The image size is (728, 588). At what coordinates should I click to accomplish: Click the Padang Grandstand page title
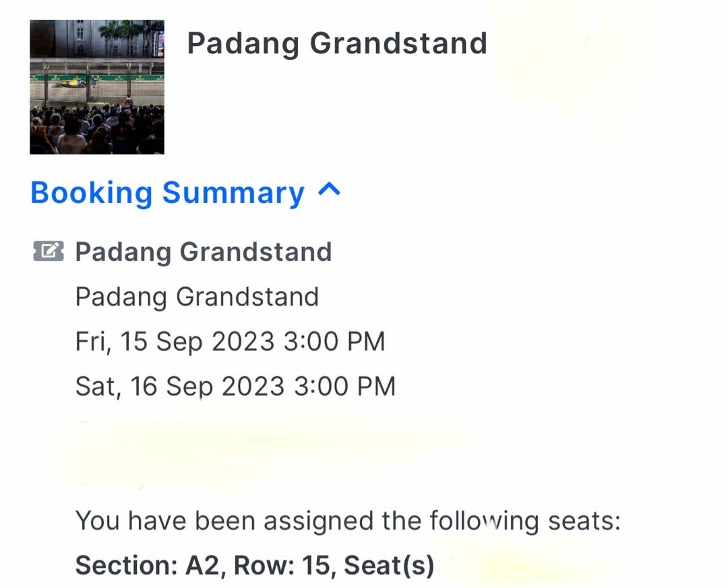coord(336,43)
